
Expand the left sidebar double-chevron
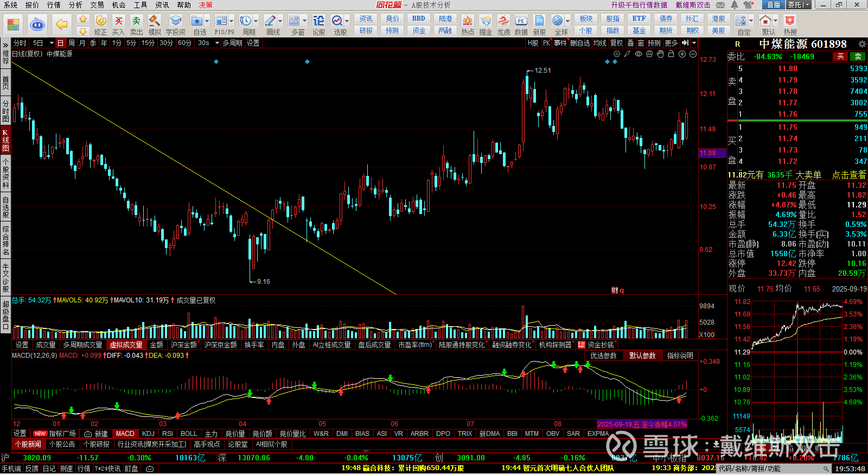click(5, 45)
